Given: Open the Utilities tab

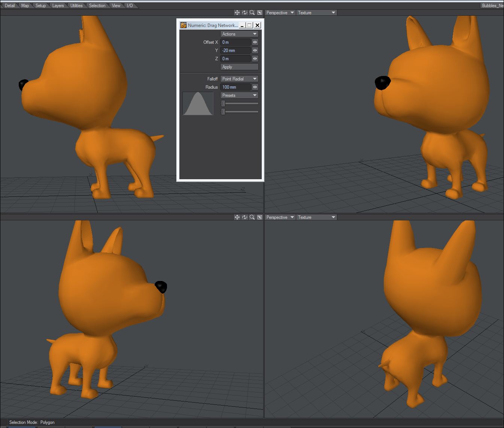Looking at the screenshot, I should (x=76, y=6).
